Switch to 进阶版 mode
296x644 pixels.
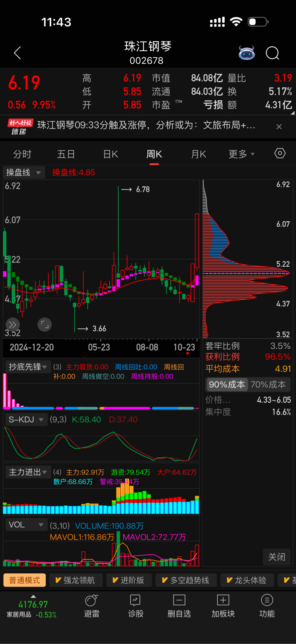(128, 580)
